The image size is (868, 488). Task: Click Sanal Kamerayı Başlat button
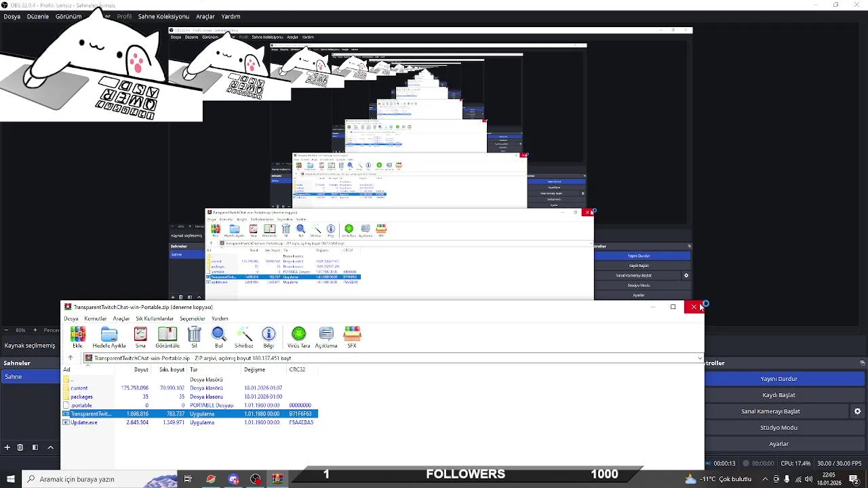[770, 411]
